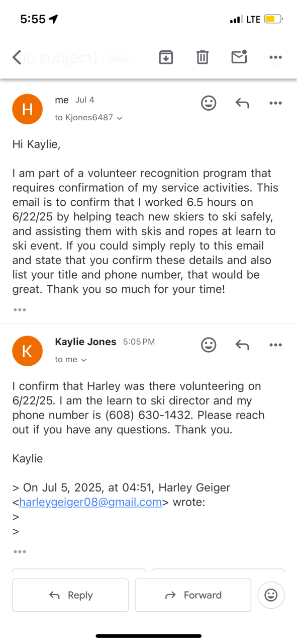This screenshot has height=644, width=297.
Task: Open more options for Kaylie's message
Action: tap(275, 345)
